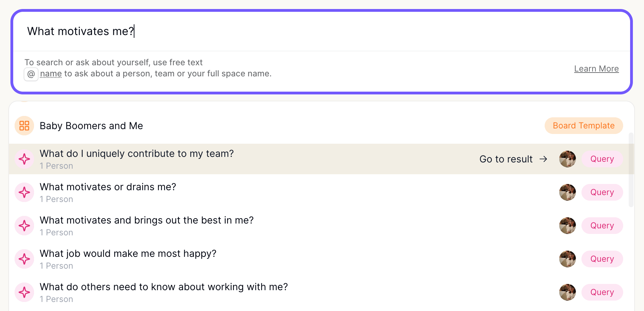Open 'Baby Boomers and Me' board template

coord(321,126)
